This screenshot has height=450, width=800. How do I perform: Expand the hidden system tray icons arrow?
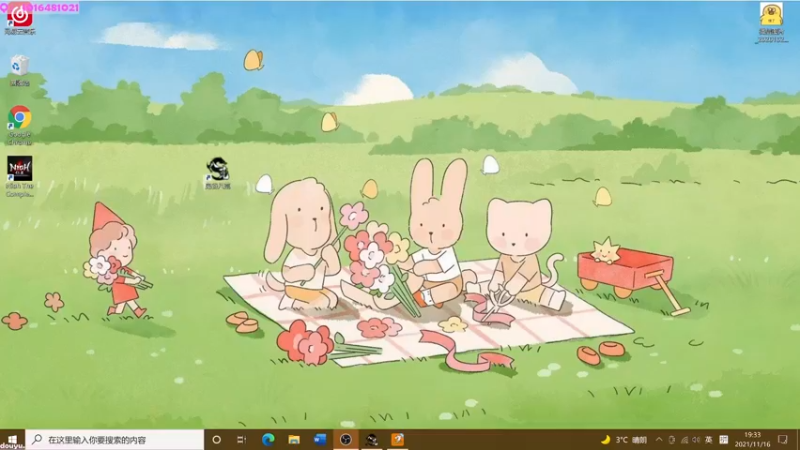tap(659, 439)
